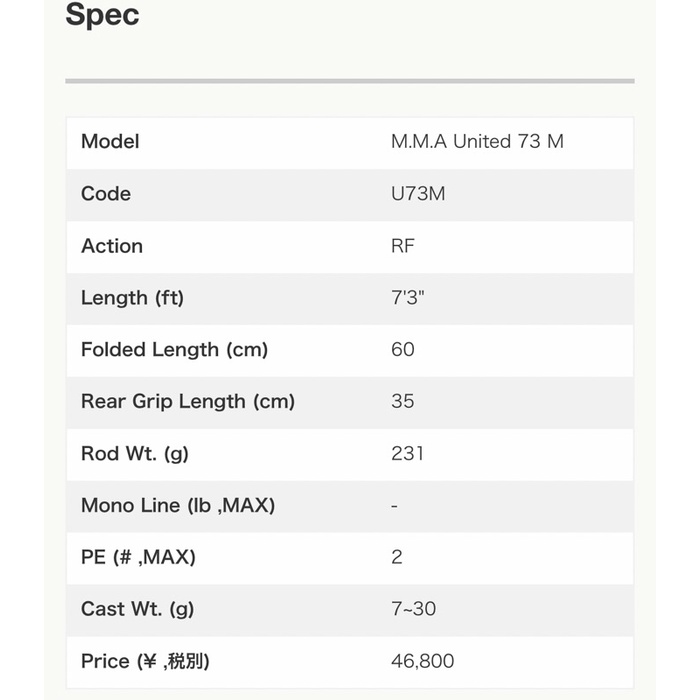This screenshot has height=700, width=700.
Task: Click the Rear Grip Length (cm) label
Action: [188, 402]
